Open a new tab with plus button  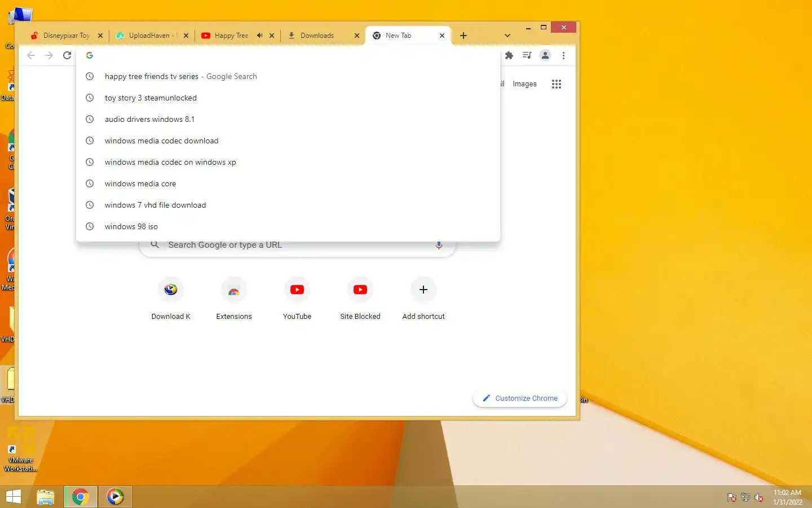(x=464, y=36)
